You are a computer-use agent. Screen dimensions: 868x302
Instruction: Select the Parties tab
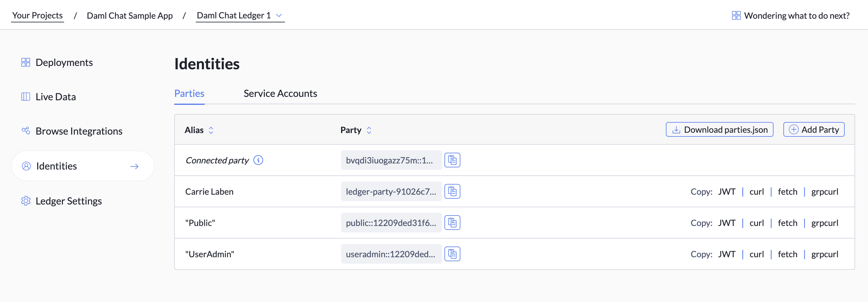tap(189, 94)
